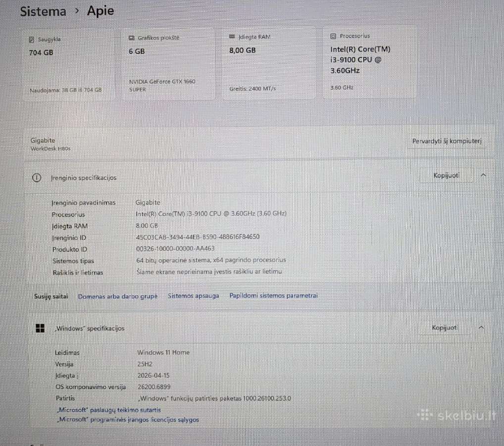Select the Patirtis feature pack value
The image size is (504, 446).
click(214, 398)
